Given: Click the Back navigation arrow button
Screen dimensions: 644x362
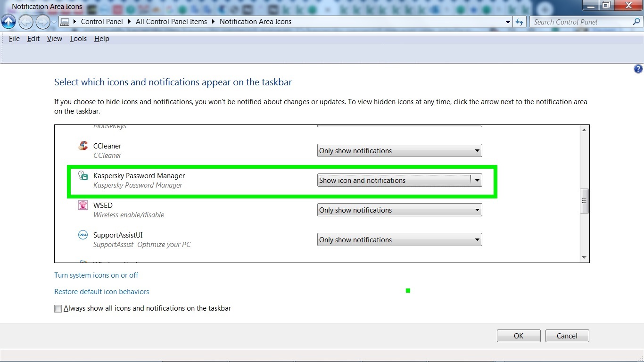Looking at the screenshot, I should coord(26,22).
